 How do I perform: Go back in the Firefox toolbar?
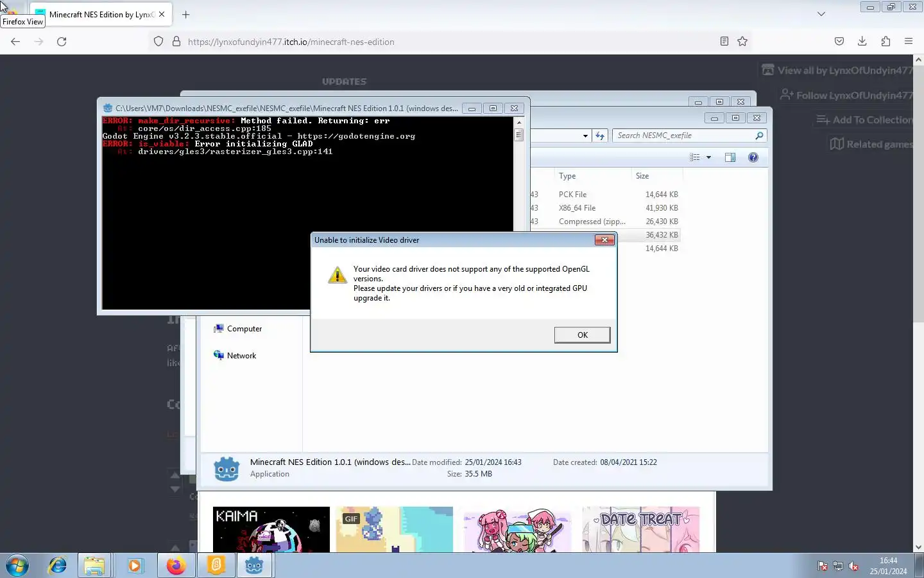(x=15, y=41)
